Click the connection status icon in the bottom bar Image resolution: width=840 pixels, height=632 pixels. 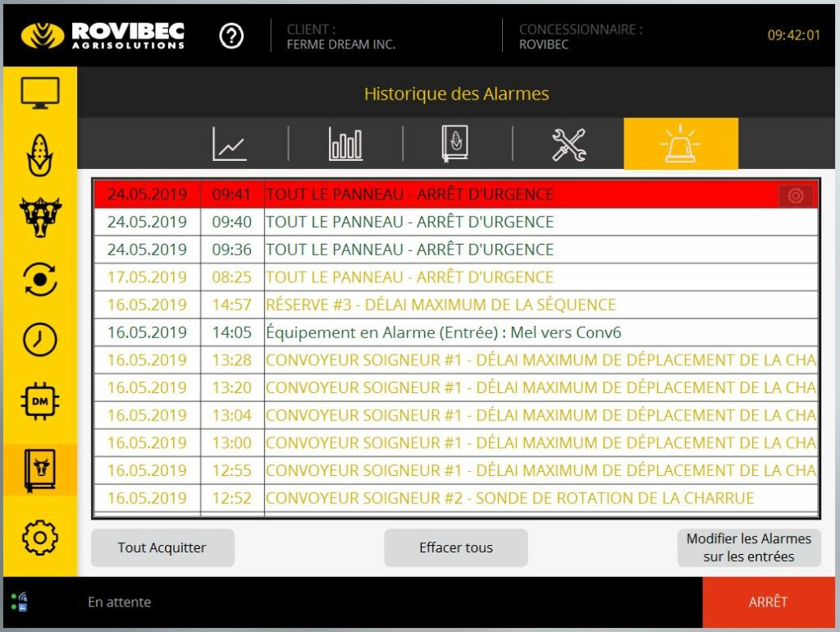[x=20, y=602]
